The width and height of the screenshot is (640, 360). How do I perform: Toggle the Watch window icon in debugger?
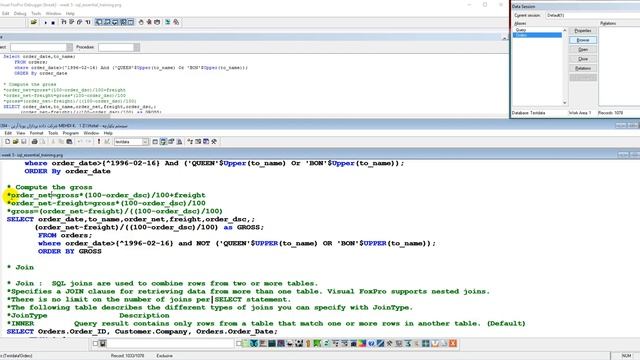pyautogui.click(x=107, y=22)
